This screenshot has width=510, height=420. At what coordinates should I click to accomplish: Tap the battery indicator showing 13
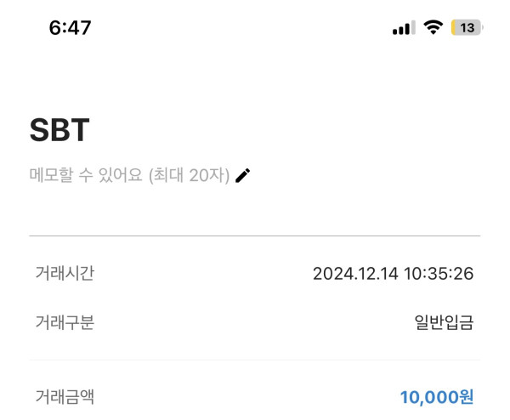tap(466, 27)
